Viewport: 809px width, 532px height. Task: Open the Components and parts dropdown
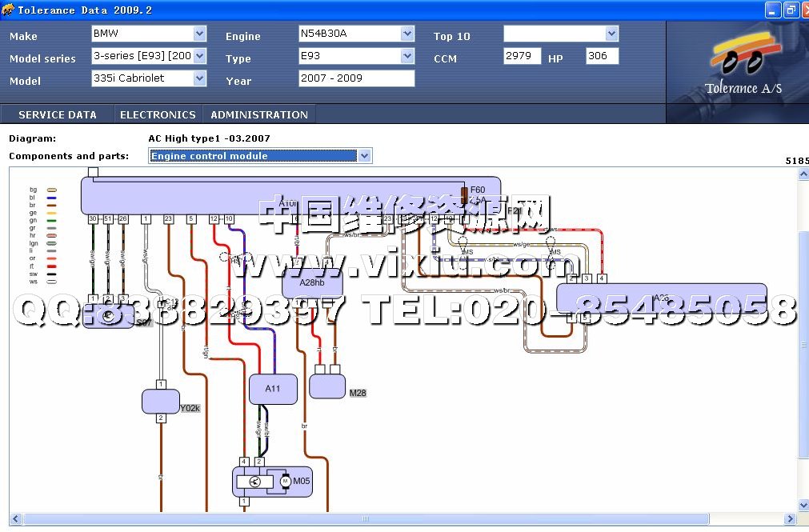(365, 156)
